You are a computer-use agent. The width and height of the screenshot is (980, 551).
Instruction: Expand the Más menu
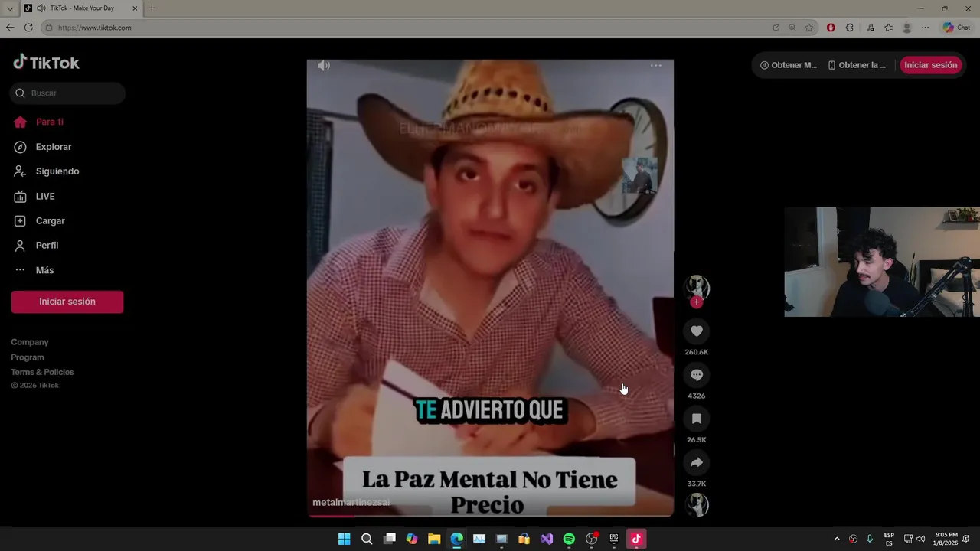pos(34,270)
